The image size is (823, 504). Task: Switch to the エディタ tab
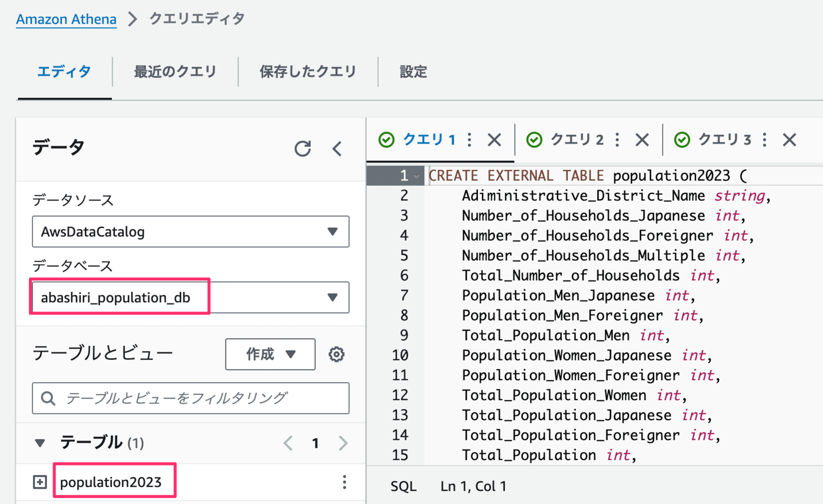(64, 72)
